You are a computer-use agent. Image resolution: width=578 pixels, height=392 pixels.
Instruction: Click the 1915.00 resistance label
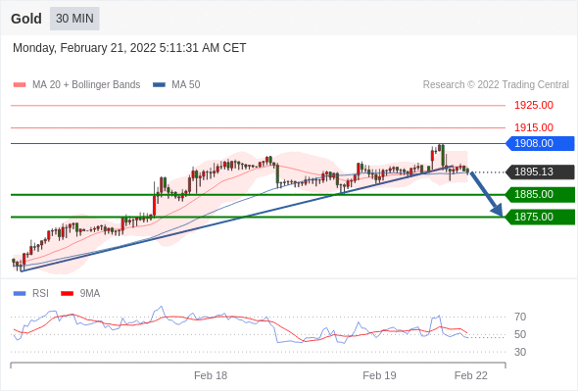coord(534,127)
